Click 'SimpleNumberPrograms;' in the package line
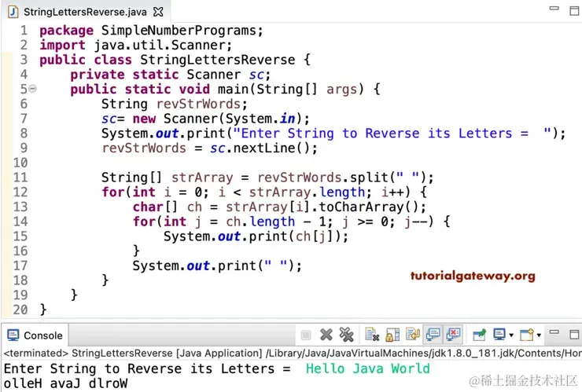 182,30
